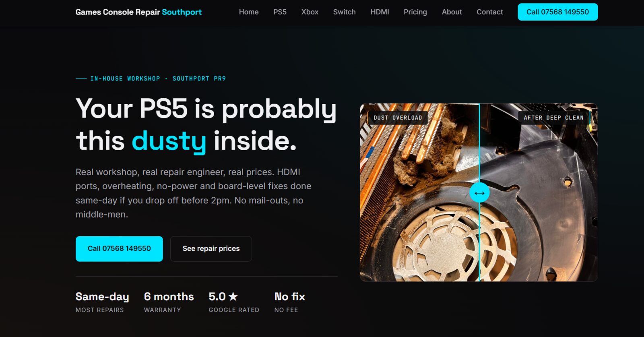Open the Xbox nav item
Screen dimensions: 644x337
click(310, 12)
